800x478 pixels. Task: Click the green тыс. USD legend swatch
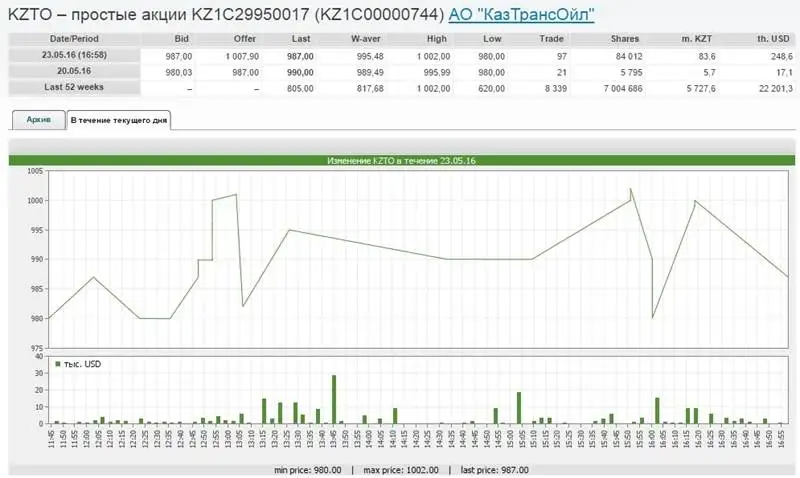click(x=58, y=364)
